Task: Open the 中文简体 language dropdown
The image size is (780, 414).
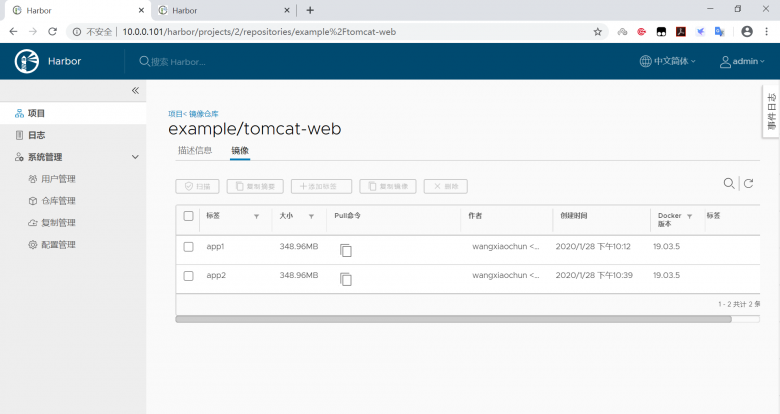Action: [668, 61]
